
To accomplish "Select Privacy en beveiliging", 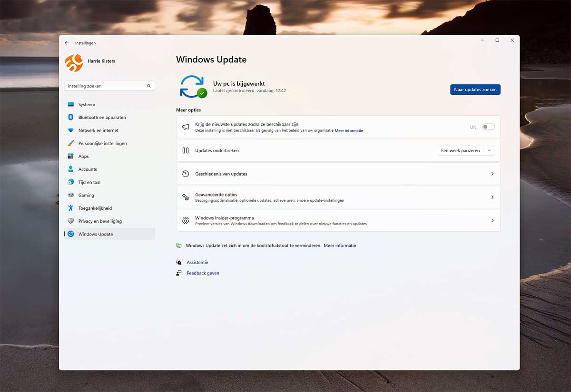I will pyautogui.click(x=109, y=221).
